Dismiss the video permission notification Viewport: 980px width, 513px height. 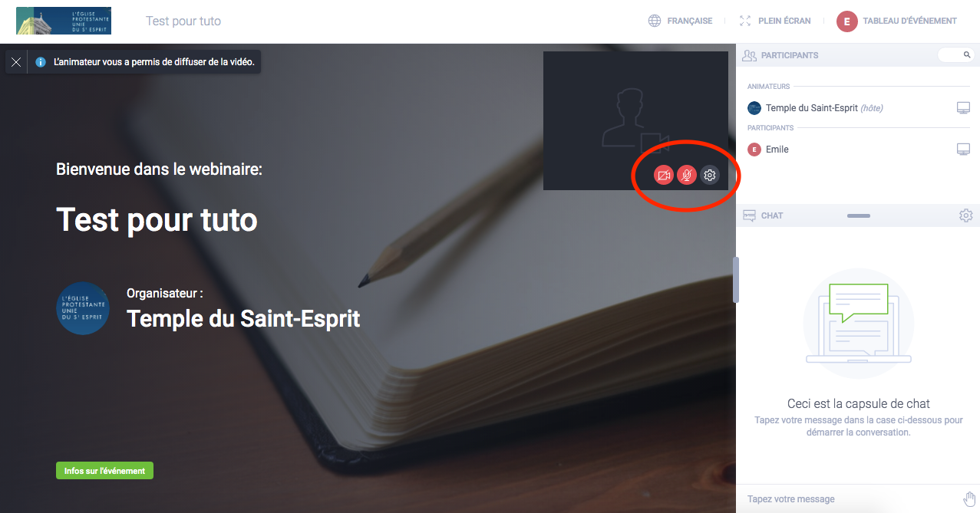(16, 62)
